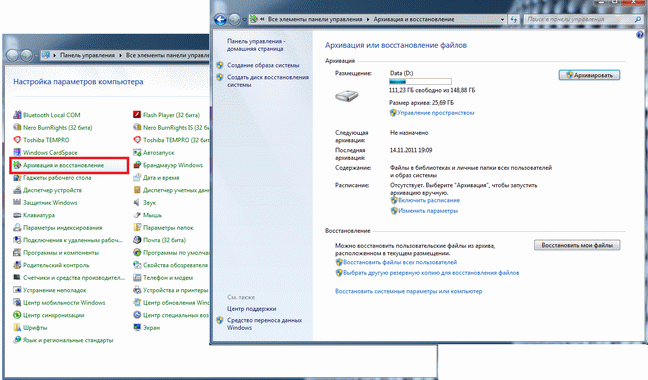The image size is (648, 380).
Task: Open Windows CardSpace icon
Action: (x=17, y=152)
